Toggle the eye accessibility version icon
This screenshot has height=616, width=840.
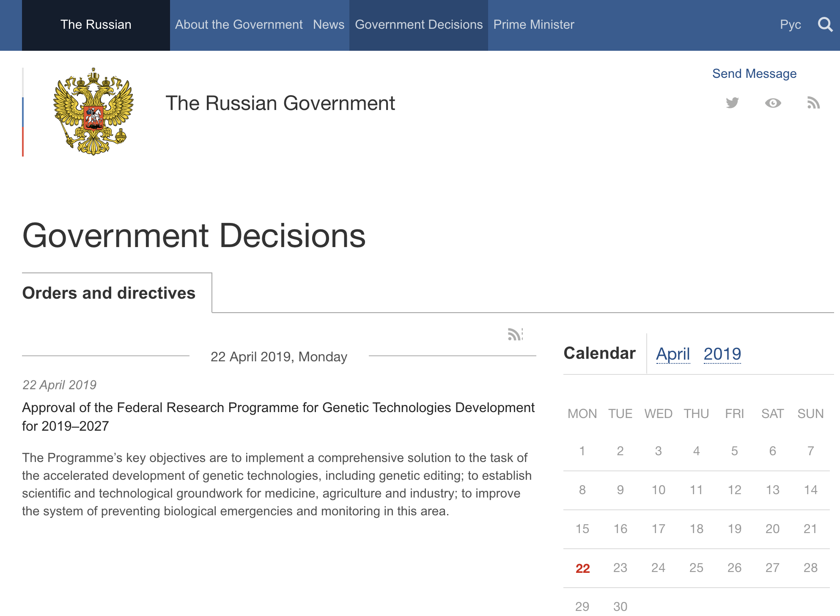pos(773,103)
